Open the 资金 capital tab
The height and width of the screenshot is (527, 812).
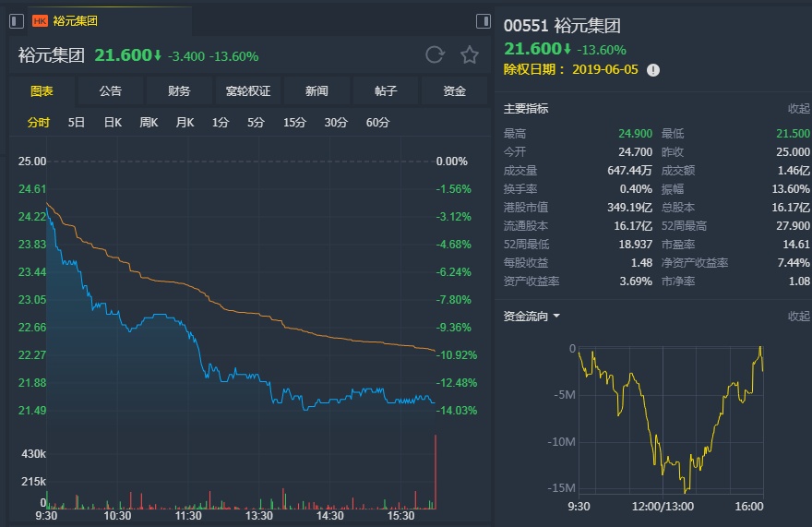point(454,91)
